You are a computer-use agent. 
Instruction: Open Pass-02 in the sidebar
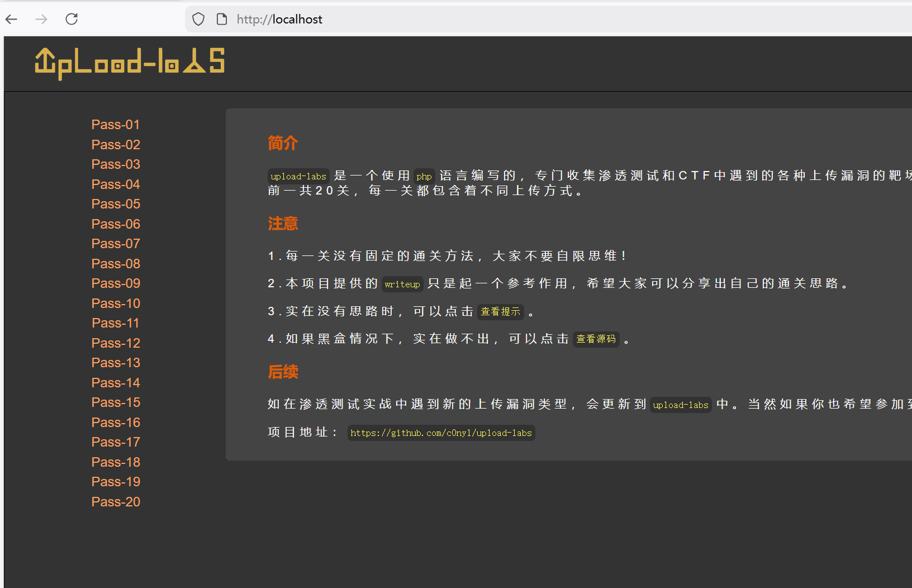(116, 145)
